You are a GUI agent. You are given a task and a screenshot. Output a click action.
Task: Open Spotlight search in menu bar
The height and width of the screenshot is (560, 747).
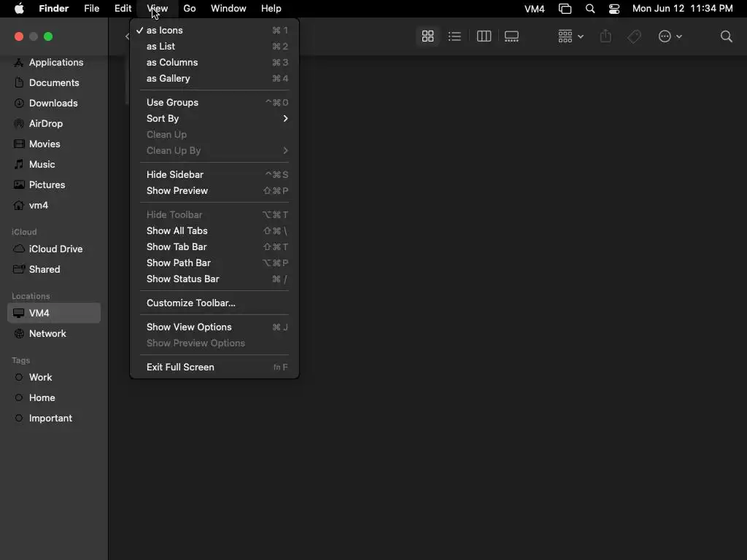point(589,9)
